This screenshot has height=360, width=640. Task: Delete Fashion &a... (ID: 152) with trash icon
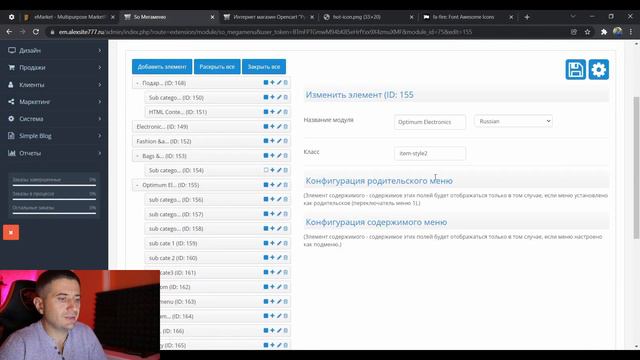click(286, 141)
